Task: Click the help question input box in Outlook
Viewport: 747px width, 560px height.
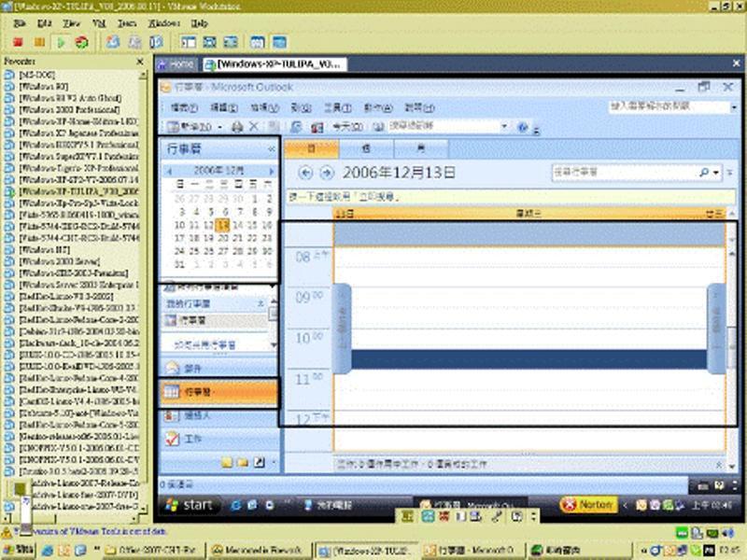Action: pyautogui.click(x=668, y=107)
